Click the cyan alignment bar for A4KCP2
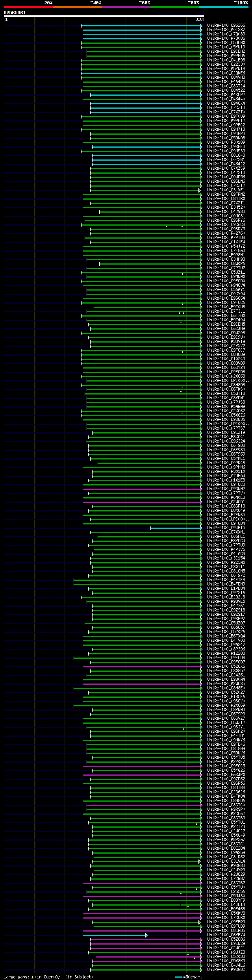The width and height of the screenshot is (252, 980). tap(146, 95)
